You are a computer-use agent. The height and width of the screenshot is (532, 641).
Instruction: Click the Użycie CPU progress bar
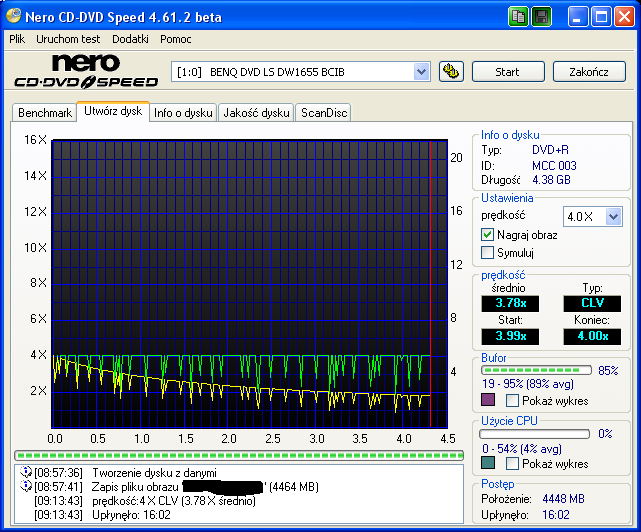534,434
